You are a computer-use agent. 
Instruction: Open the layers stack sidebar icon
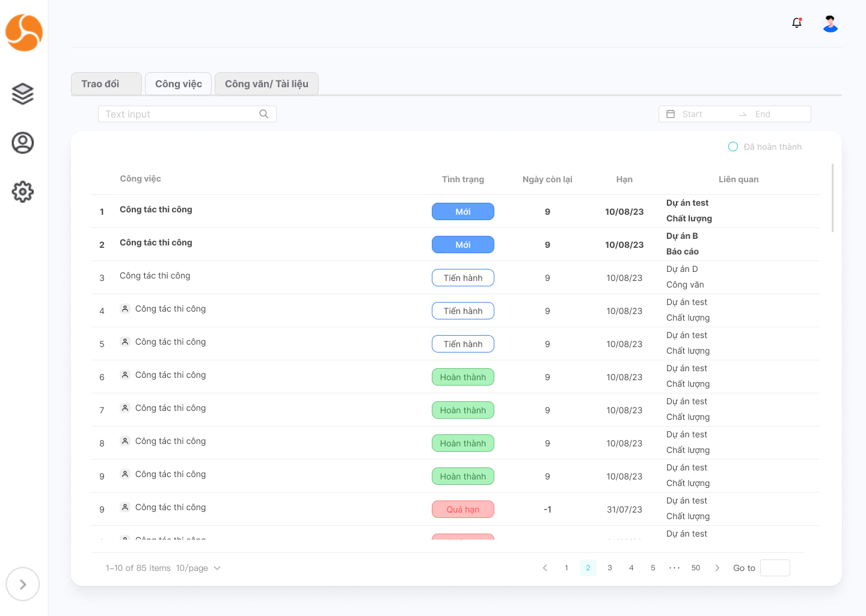[x=23, y=94]
